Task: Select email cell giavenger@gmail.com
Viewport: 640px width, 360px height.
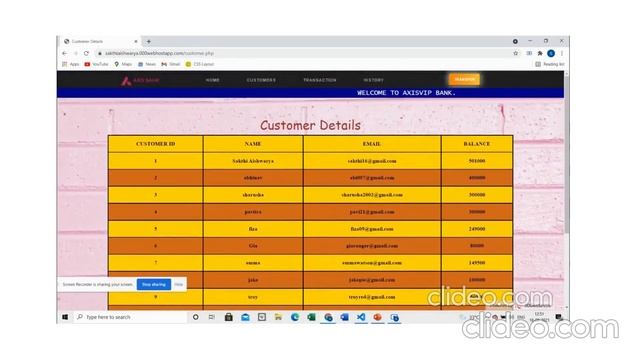Action: click(372, 246)
